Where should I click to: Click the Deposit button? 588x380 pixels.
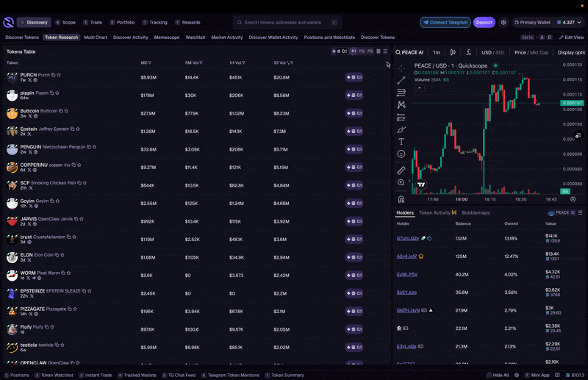click(x=484, y=23)
